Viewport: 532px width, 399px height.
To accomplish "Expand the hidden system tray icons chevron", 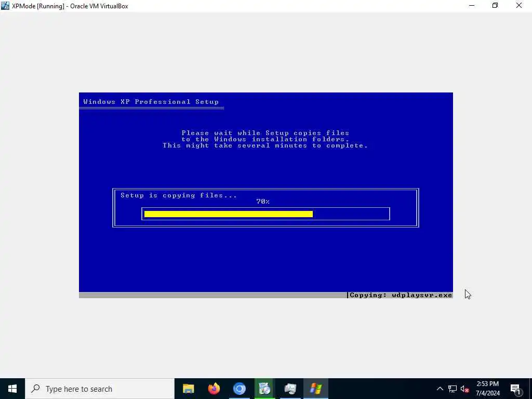I will 440,389.
